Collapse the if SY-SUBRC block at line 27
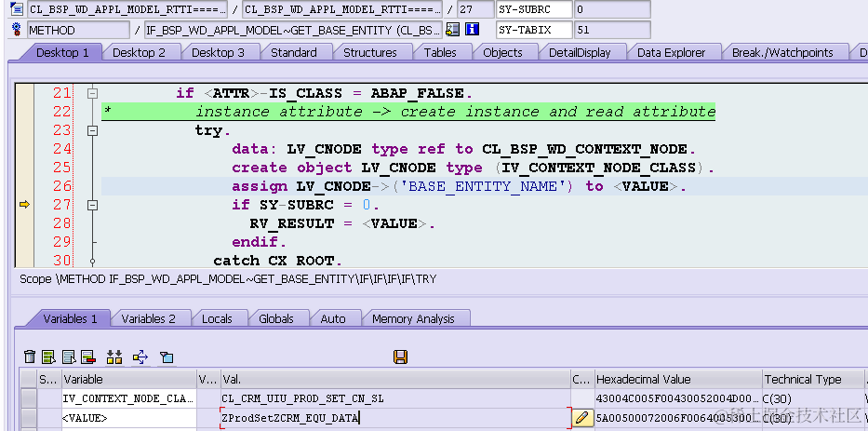The height and width of the screenshot is (431, 868). [x=93, y=205]
